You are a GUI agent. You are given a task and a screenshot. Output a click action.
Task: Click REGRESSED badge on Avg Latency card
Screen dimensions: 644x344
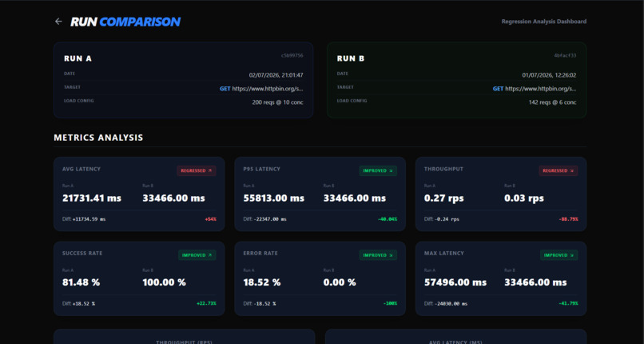[x=197, y=170]
